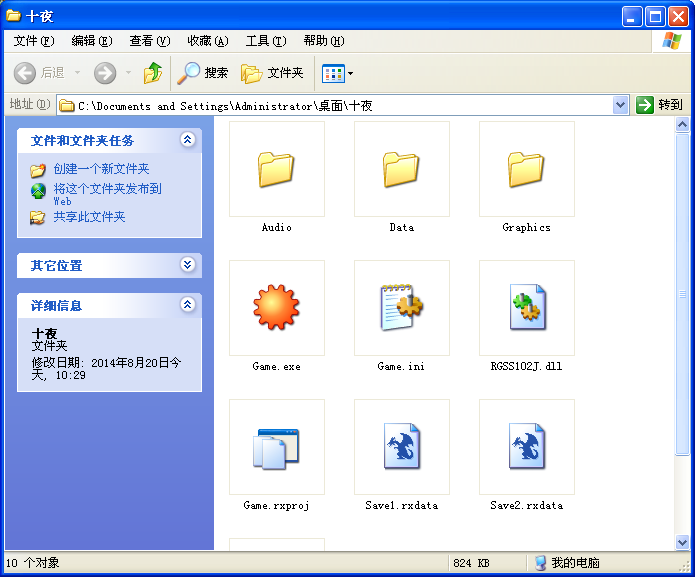Click the new folder icon in tasks

pyautogui.click(x=38, y=170)
